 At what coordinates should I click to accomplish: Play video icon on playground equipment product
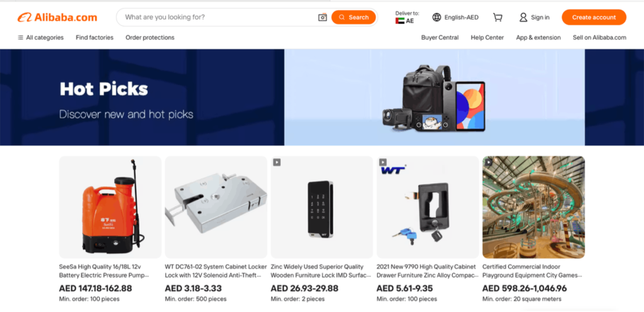point(488,162)
